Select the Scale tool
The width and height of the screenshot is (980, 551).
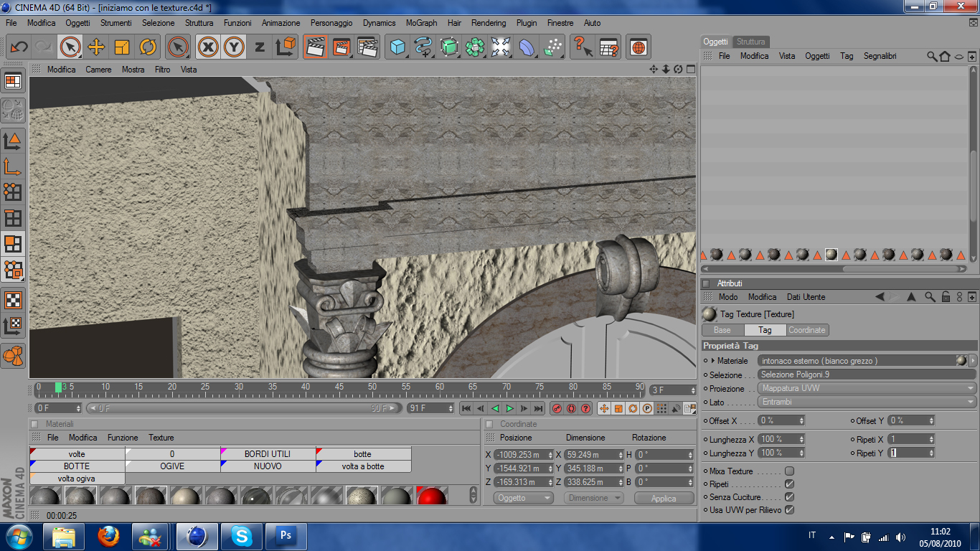click(x=122, y=47)
